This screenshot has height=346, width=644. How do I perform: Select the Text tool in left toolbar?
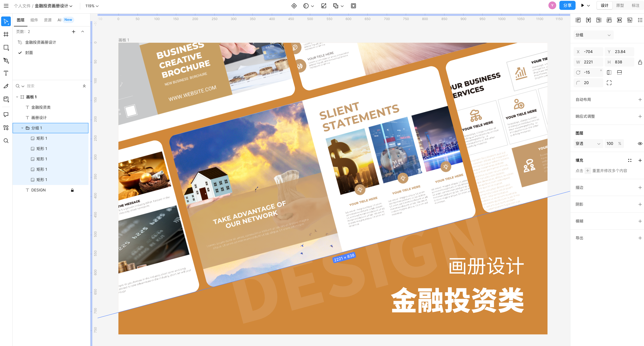click(x=6, y=73)
